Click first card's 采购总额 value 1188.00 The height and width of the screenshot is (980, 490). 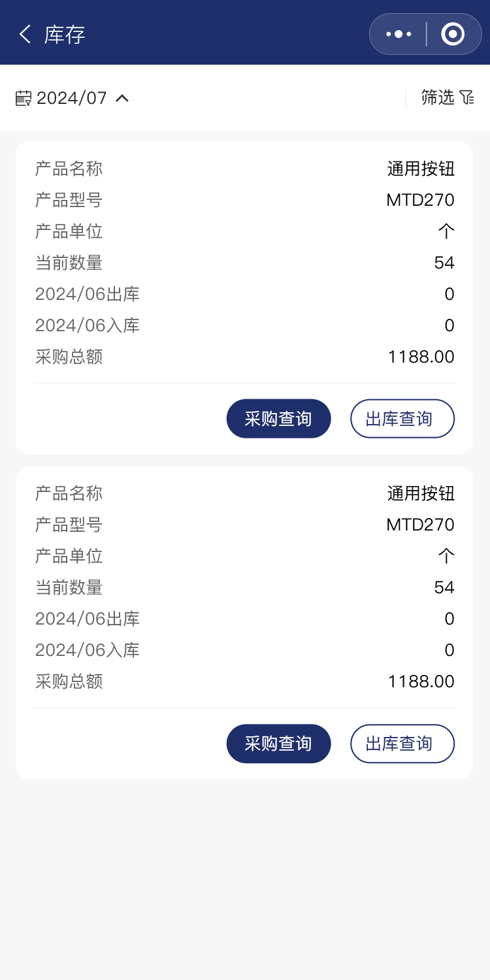421,357
